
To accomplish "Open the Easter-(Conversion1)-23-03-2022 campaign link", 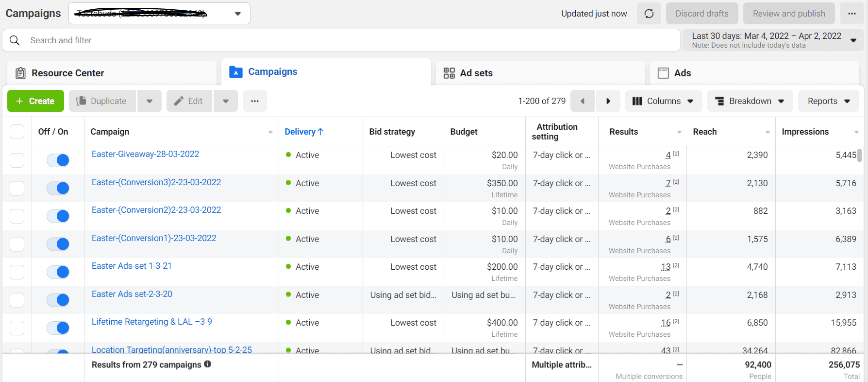I will click(x=154, y=238).
